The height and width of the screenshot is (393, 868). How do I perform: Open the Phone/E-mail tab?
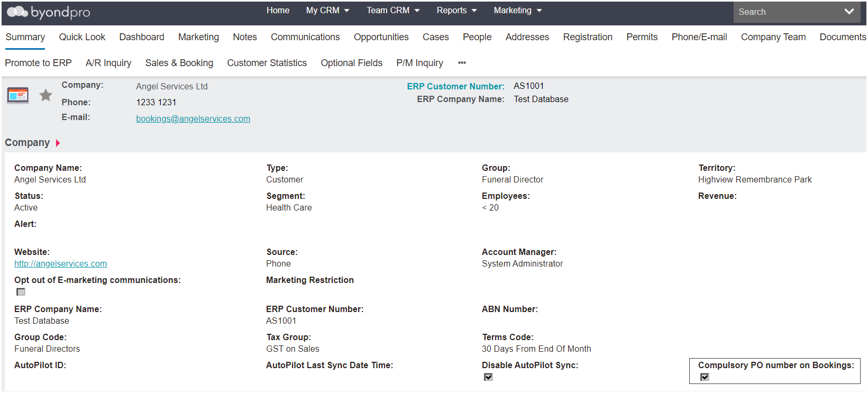click(x=699, y=37)
